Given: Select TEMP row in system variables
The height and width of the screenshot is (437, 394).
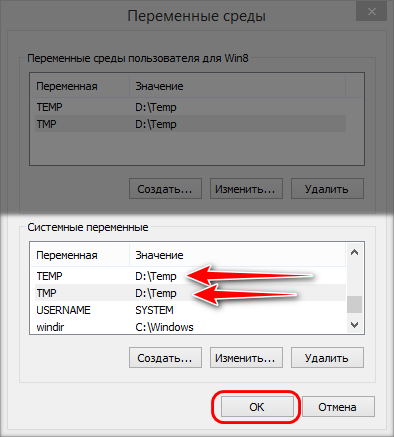Looking at the screenshot, I should point(188,276).
